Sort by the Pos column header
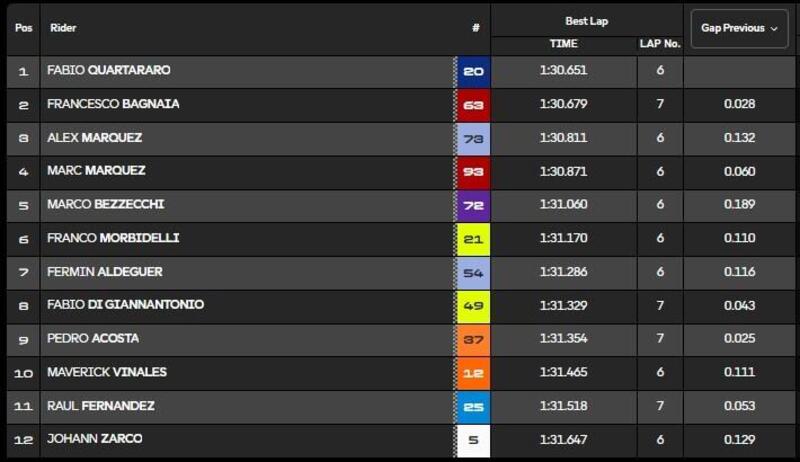The width and height of the screenshot is (800, 462). tap(23, 28)
